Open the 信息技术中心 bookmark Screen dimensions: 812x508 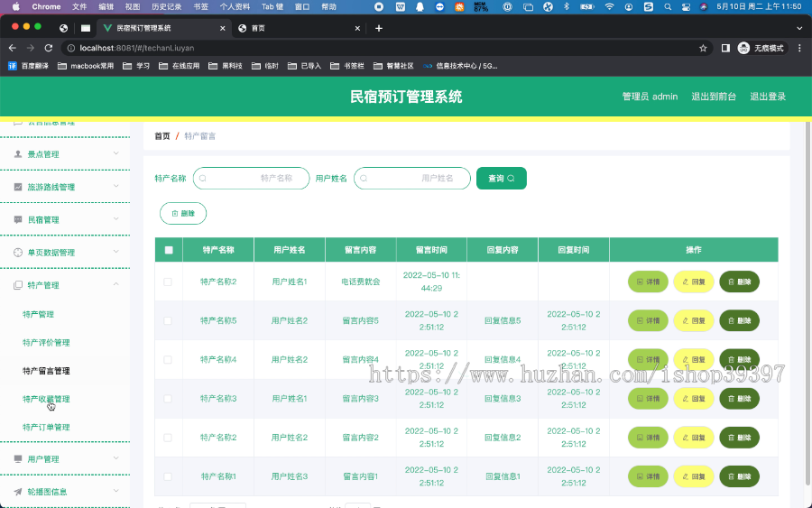[x=460, y=66]
